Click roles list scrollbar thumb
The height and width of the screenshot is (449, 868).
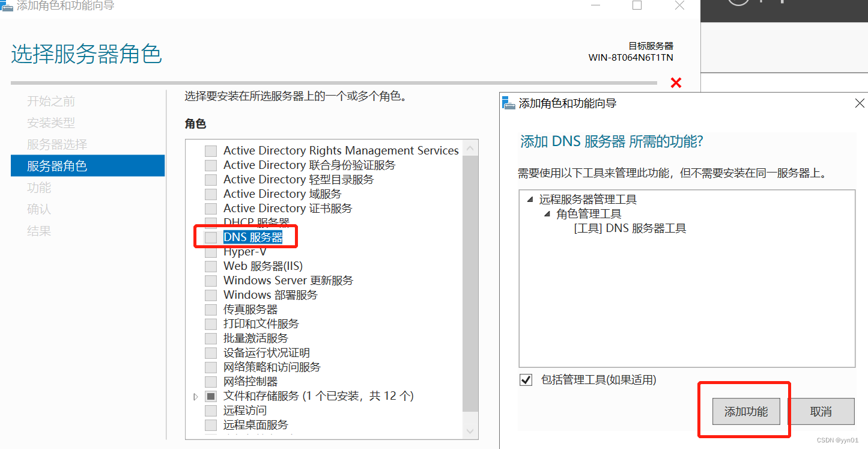coord(471,284)
